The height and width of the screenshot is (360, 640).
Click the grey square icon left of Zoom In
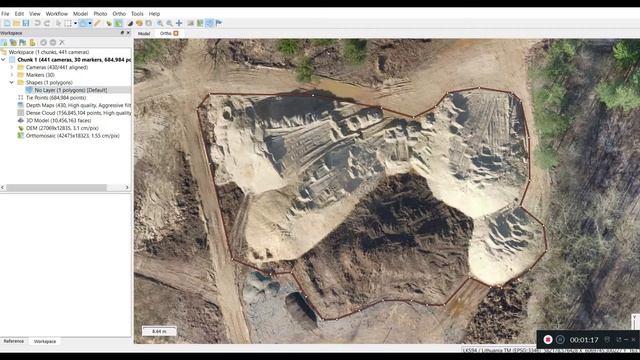pyautogui.click(x=149, y=23)
